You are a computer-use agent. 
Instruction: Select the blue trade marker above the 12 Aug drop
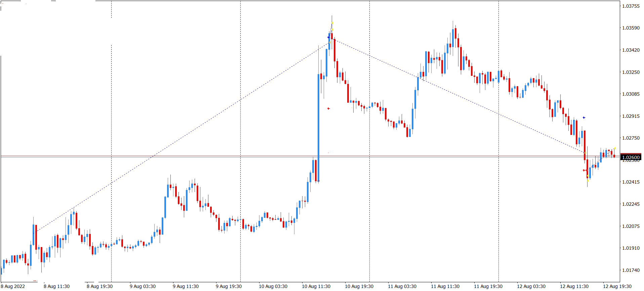[584, 117]
